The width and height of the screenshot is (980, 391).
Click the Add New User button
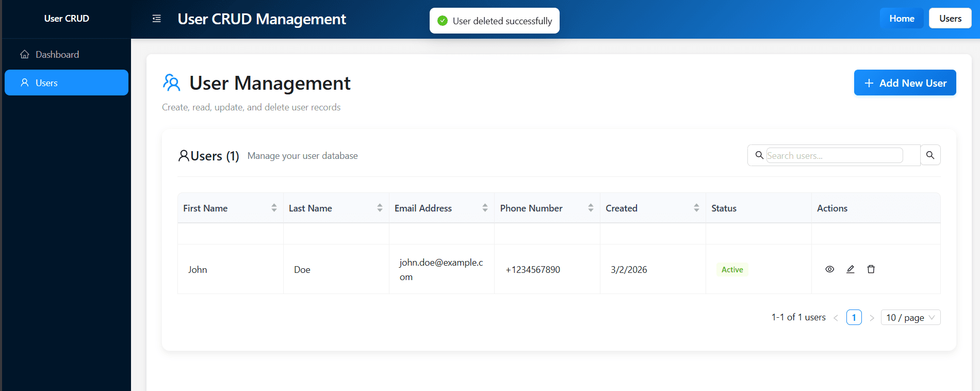[x=905, y=83]
